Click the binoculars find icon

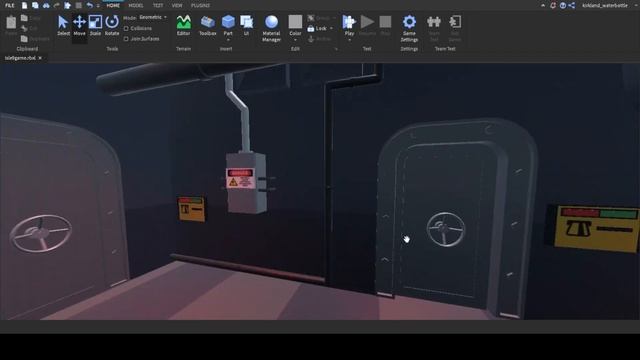click(46, 5)
